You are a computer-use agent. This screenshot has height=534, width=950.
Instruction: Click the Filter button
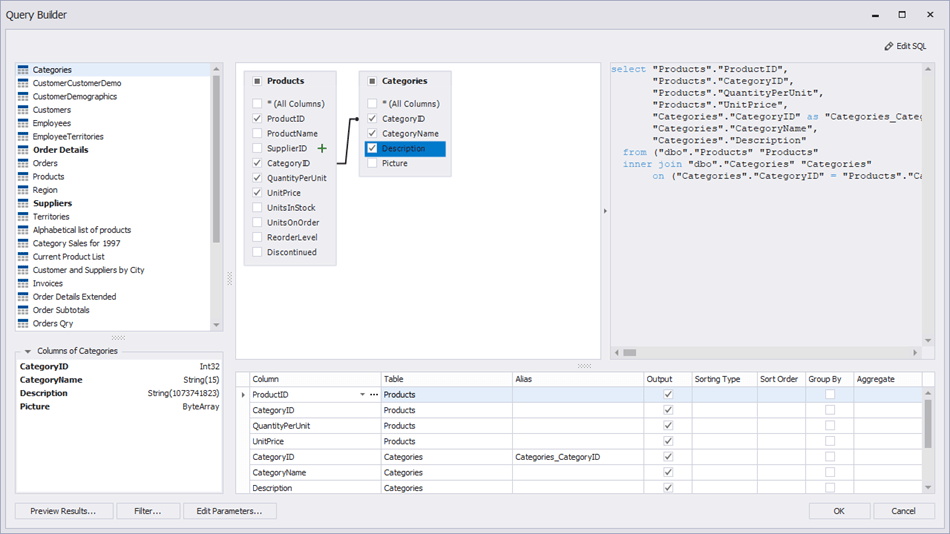pyautogui.click(x=148, y=511)
